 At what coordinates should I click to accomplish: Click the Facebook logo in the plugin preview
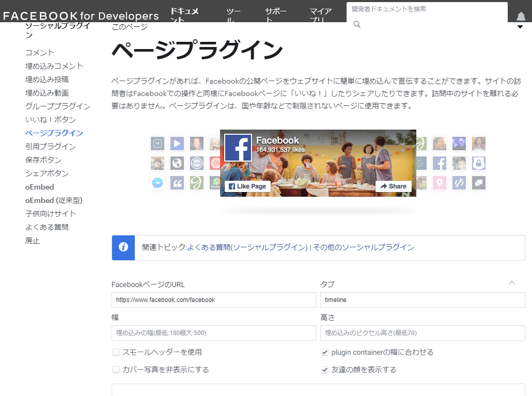238,148
